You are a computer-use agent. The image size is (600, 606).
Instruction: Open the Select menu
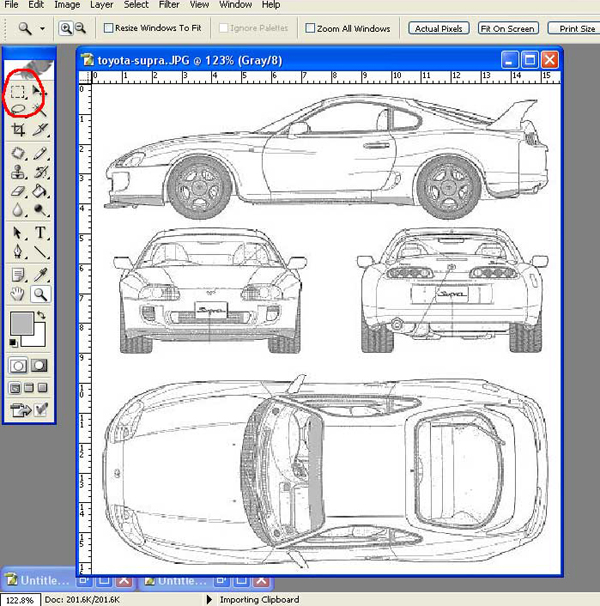click(136, 5)
